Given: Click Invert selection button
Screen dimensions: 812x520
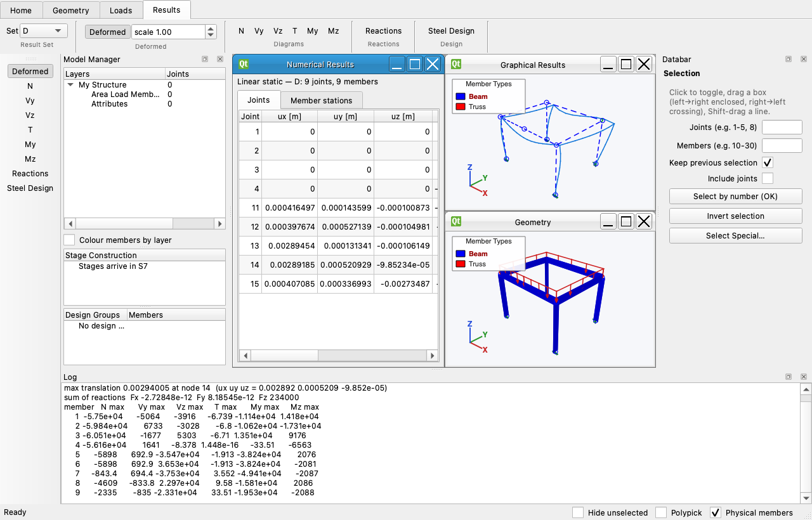Looking at the screenshot, I should pyautogui.click(x=735, y=216).
